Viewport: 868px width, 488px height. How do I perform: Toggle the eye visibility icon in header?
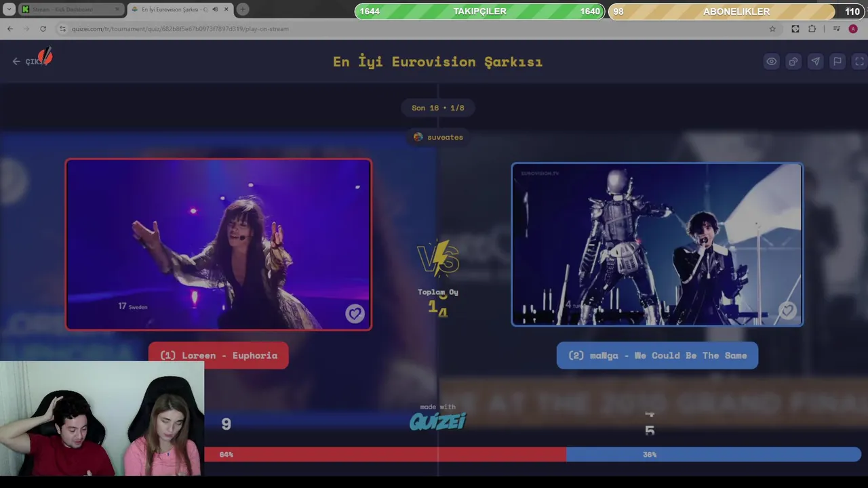coord(772,62)
